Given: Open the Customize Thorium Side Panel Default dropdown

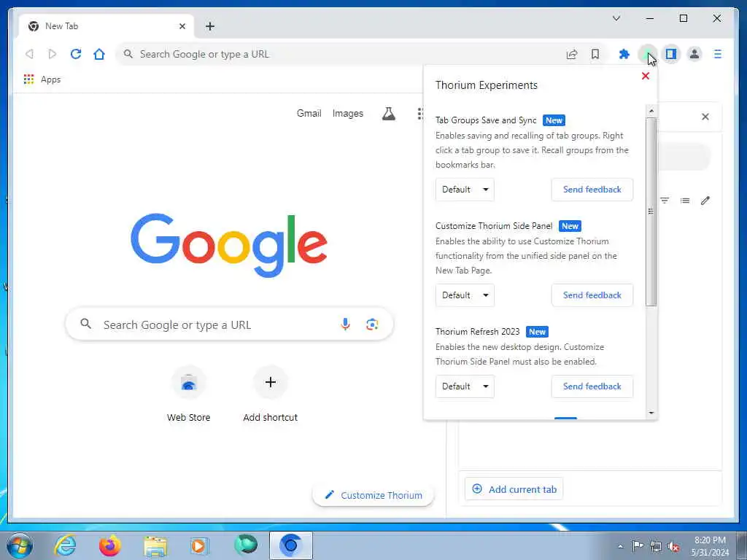Looking at the screenshot, I should click(x=465, y=295).
